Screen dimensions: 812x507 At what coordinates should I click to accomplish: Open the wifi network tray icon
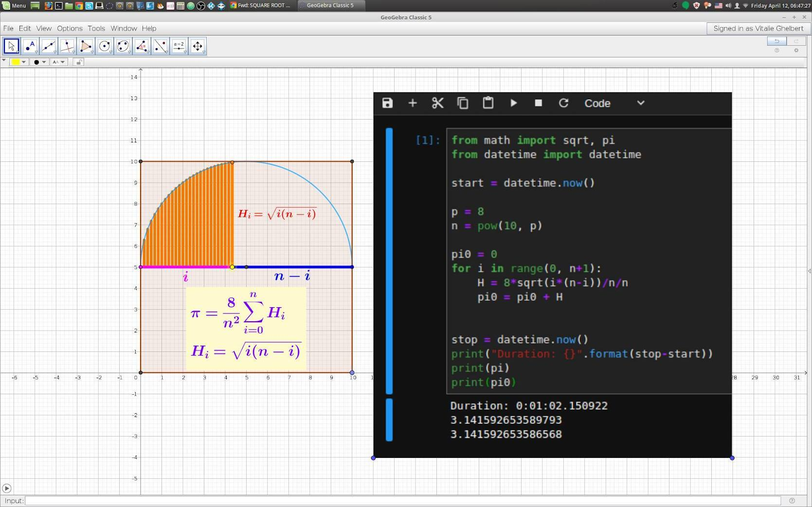tap(745, 6)
